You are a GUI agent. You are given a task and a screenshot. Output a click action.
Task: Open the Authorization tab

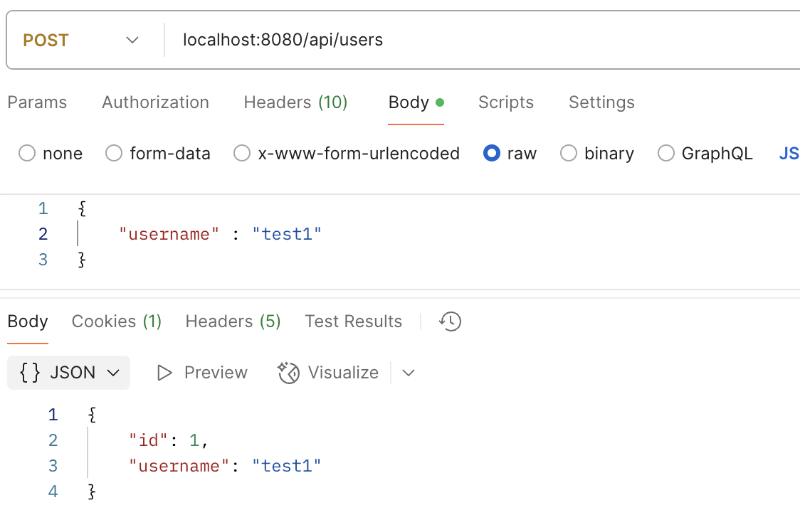[155, 102]
